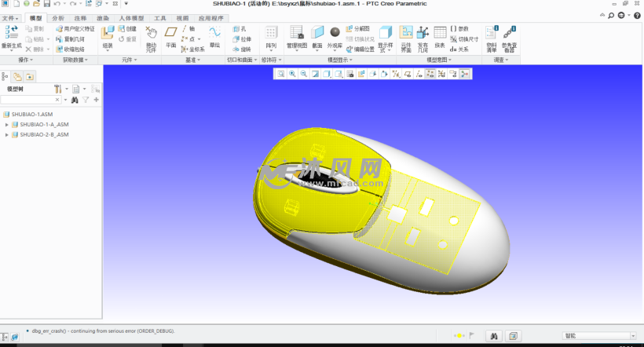Select the 轴 (Axis) datum tool
This screenshot has height=347, width=644.
coord(188,29)
